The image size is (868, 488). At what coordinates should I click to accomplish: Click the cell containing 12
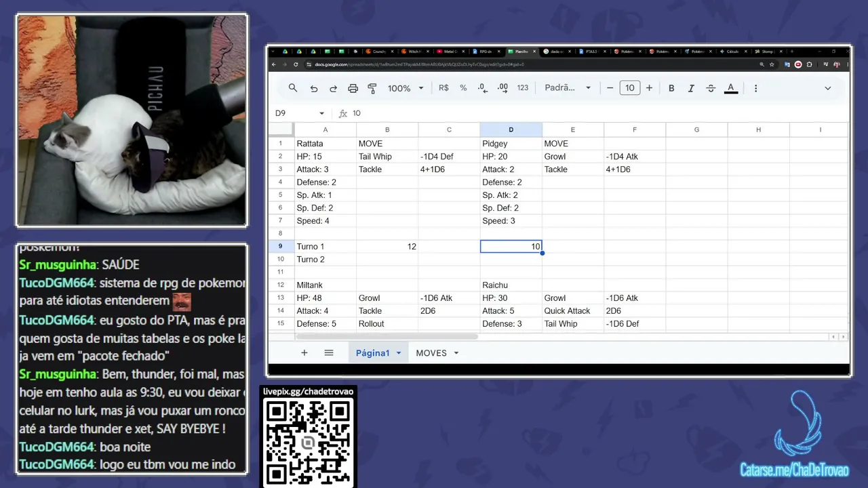tap(387, 247)
